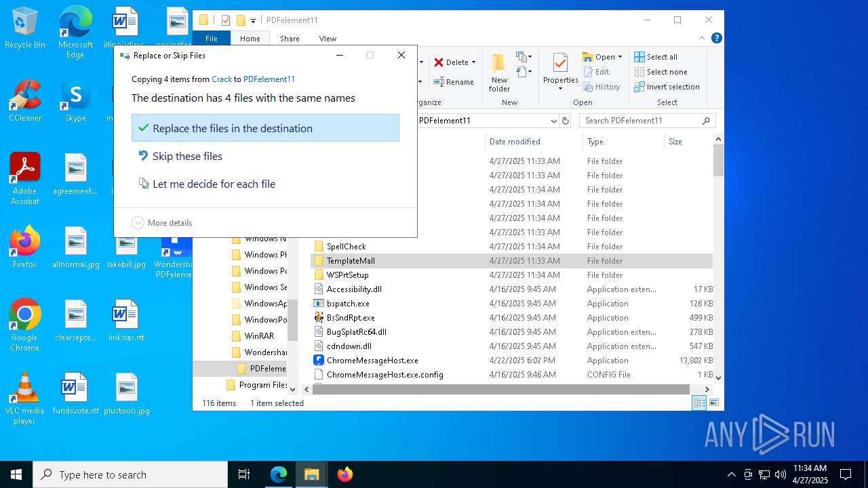Click the taskbar search box
This screenshot has height=488, width=868.
(x=130, y=474)
